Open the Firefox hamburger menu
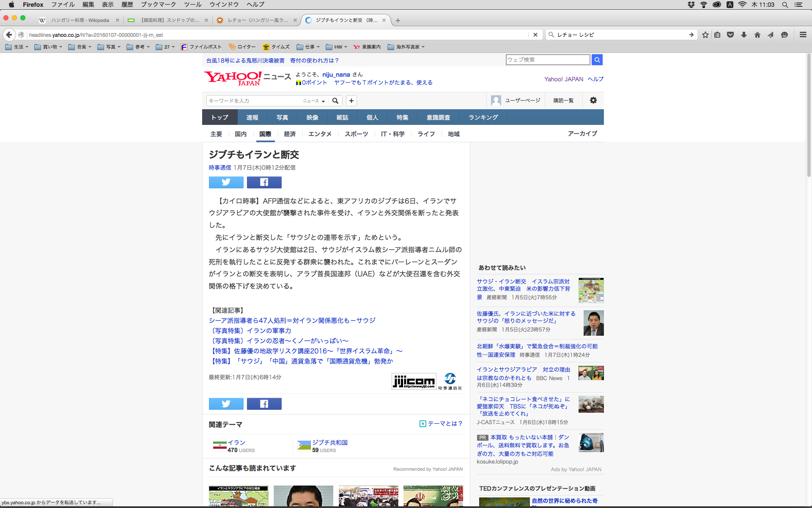 pos(803,35)
